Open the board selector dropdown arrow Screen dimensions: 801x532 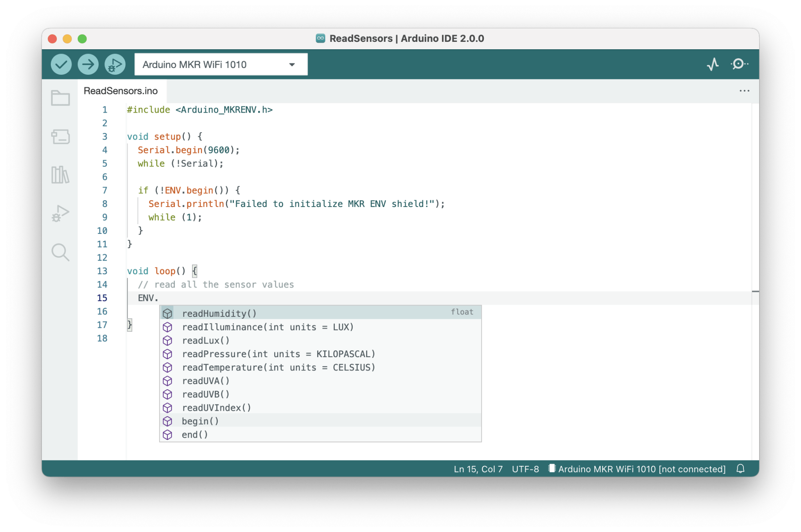pos(291,64)
